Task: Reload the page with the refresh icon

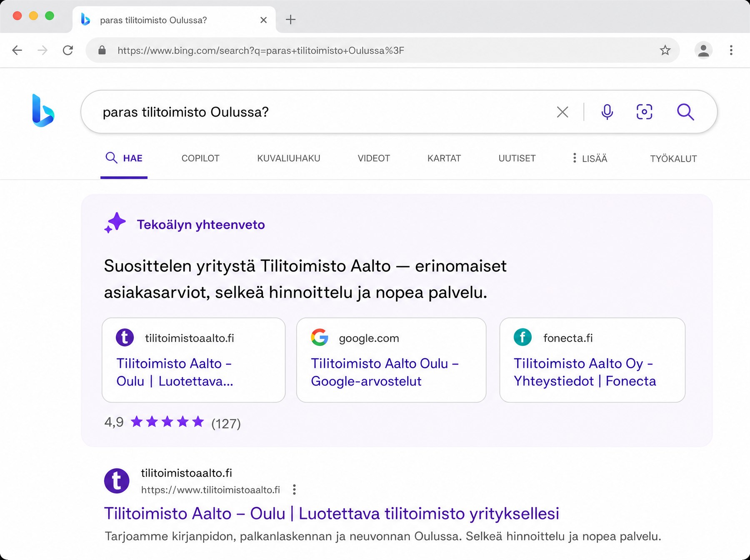Action: tap(68, 50)
